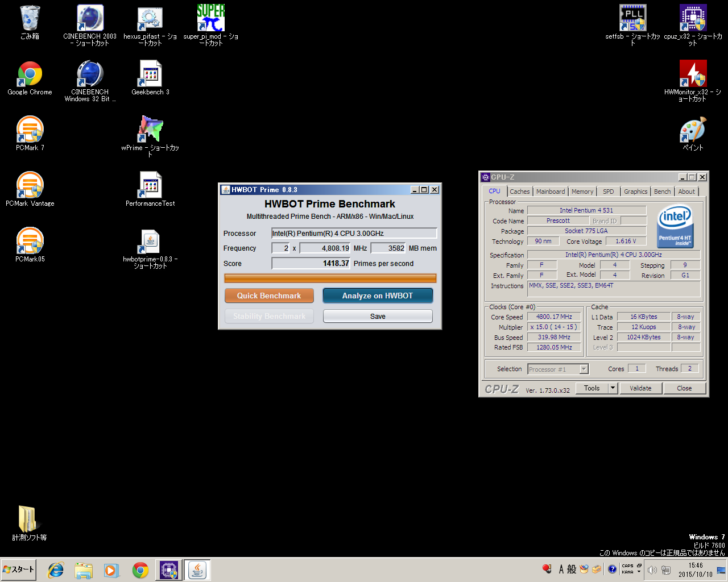Click the Rated FSB value 1280.05 MHz

554,347
